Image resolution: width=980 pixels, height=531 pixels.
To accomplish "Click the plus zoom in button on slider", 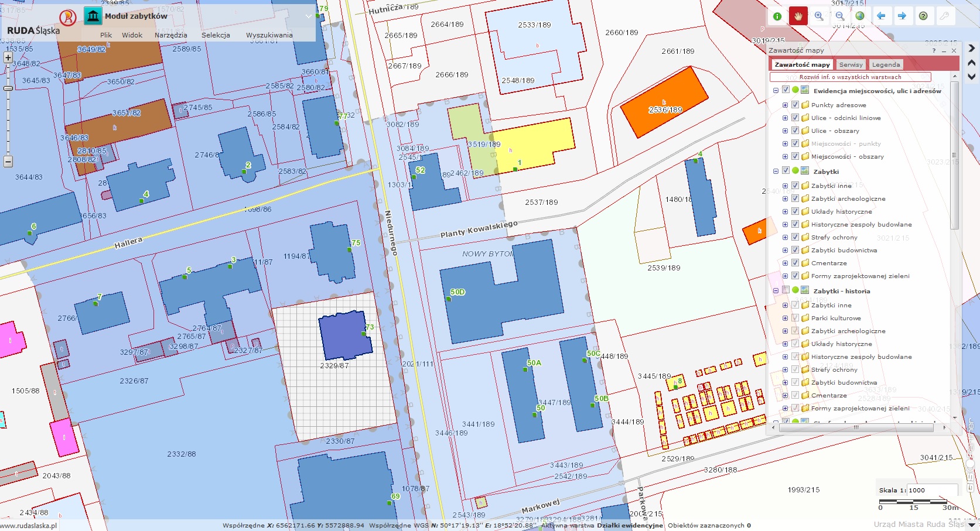I will click(8, 58).
